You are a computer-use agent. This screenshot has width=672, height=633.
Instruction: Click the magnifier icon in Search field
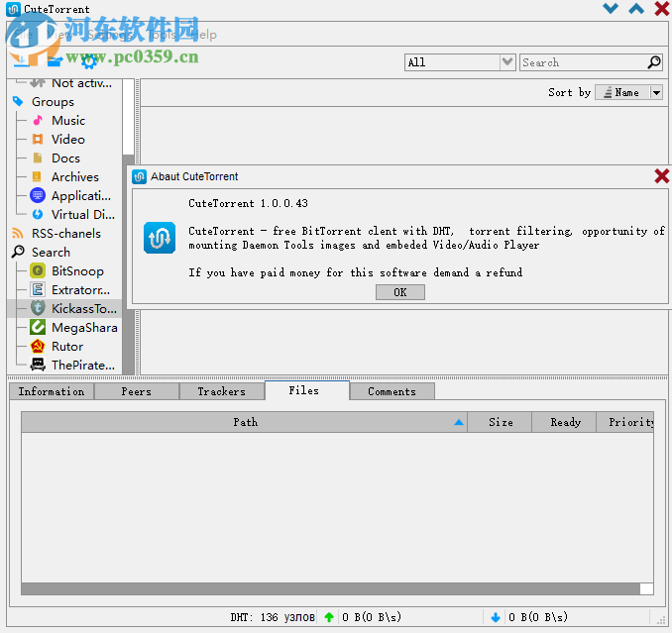point(654,62)
